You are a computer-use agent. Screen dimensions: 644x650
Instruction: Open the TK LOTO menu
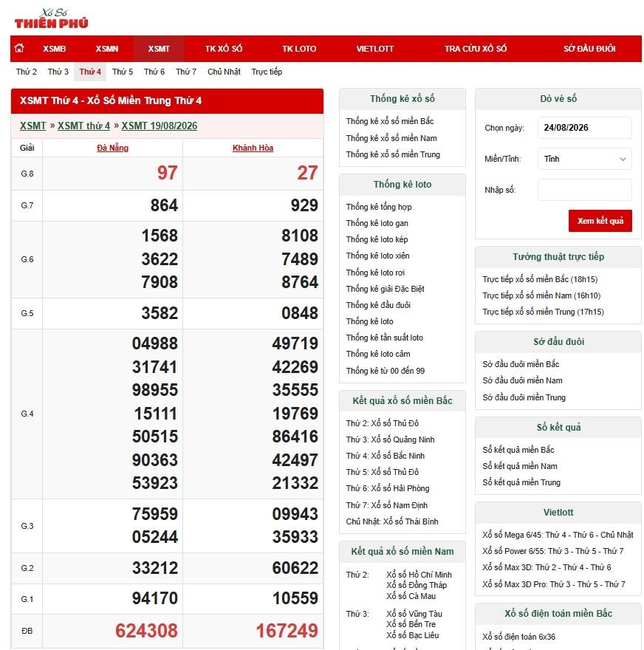pos(299,49)
